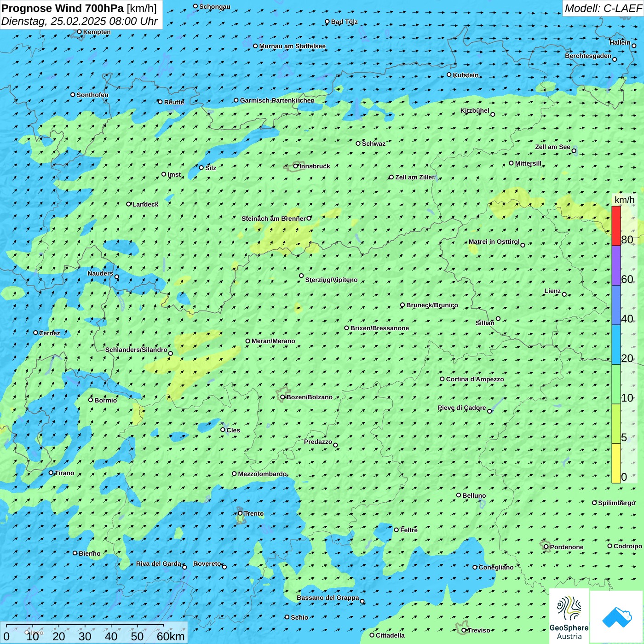
Task: Click the blue cloud logo icon
Action: pos(617,617)
